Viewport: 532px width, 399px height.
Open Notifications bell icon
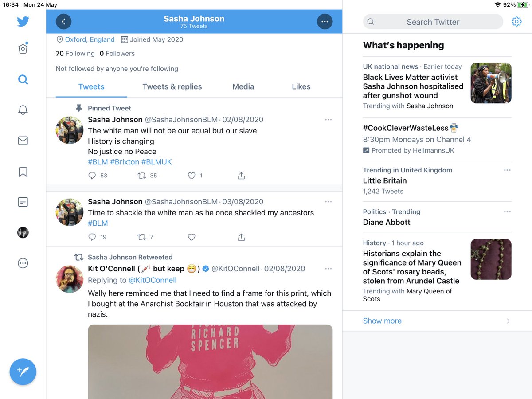pyautogui.click(x=23, y=110)
